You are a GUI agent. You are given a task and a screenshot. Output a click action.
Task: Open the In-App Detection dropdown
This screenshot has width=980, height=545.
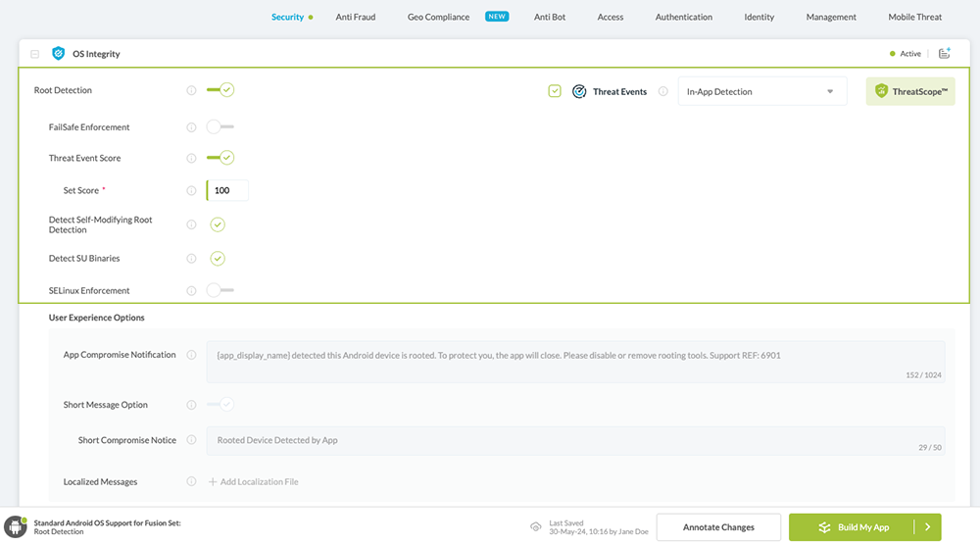pyautogui.click(x=761, y=91)
